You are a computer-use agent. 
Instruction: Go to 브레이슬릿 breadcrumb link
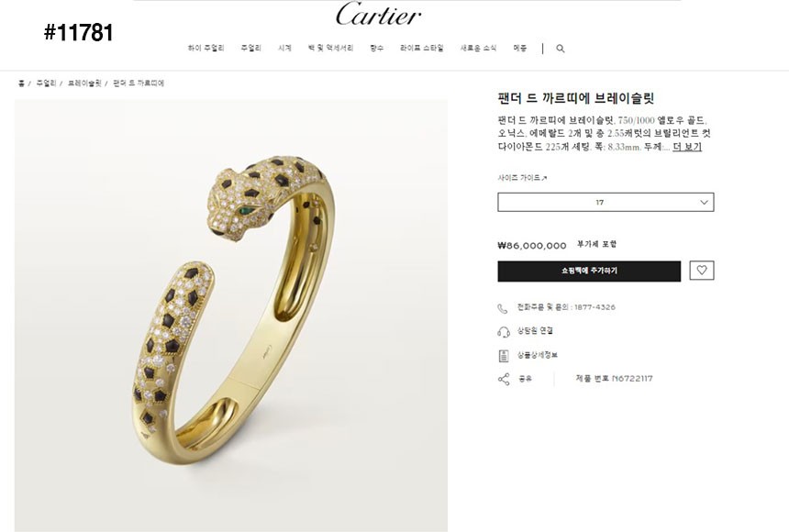(84, 83)
